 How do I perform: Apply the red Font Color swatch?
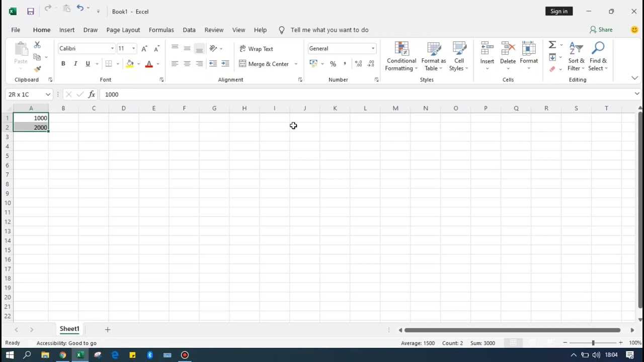click(149, 64)
